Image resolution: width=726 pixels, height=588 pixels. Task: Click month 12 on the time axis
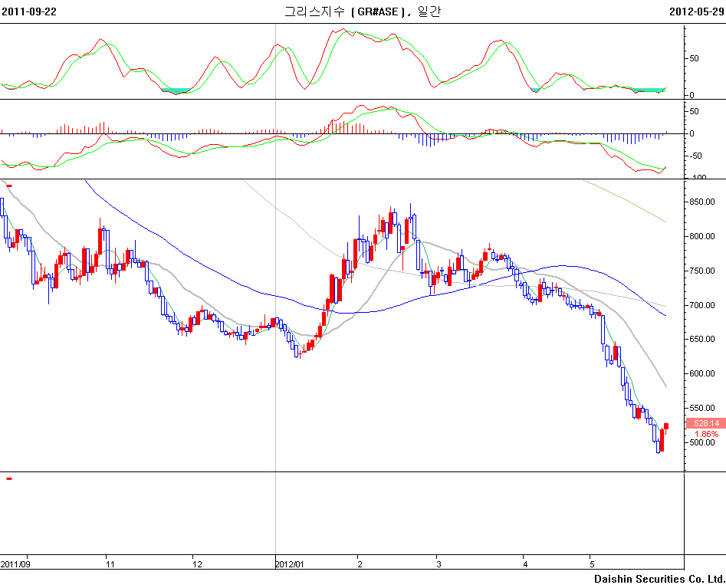tap(197, 563)
